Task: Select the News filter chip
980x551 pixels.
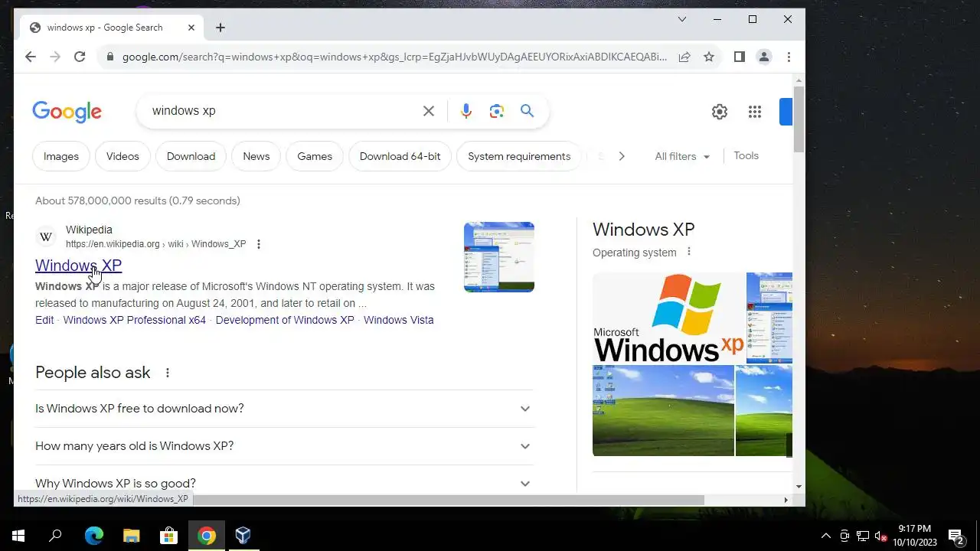Action: click(x=256, y=156)
